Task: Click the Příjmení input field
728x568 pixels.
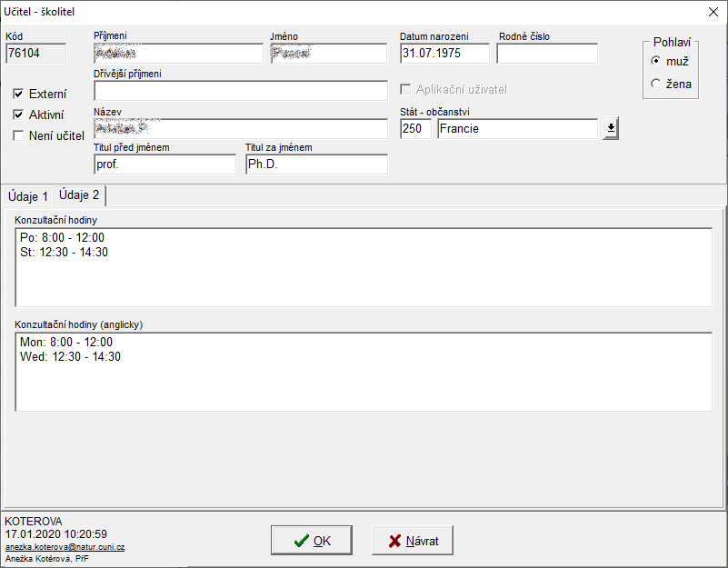Action: pyautogui.click(x=178, y=54)
